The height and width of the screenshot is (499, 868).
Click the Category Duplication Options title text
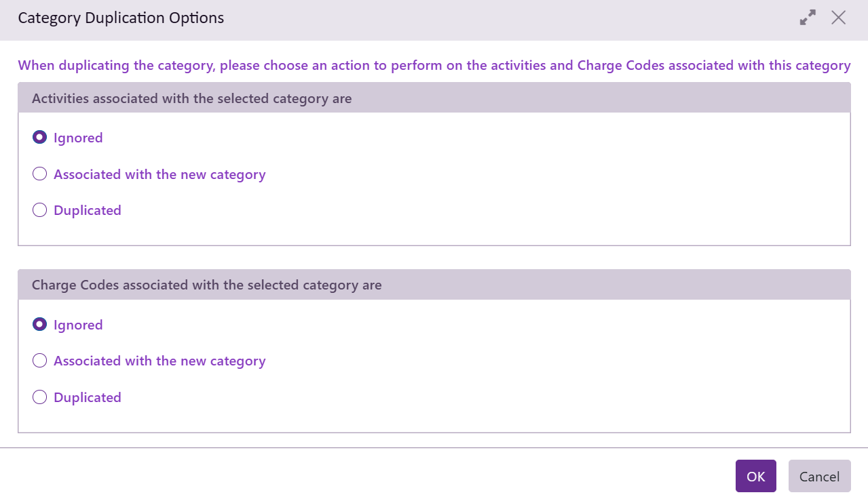click(121, 18)
